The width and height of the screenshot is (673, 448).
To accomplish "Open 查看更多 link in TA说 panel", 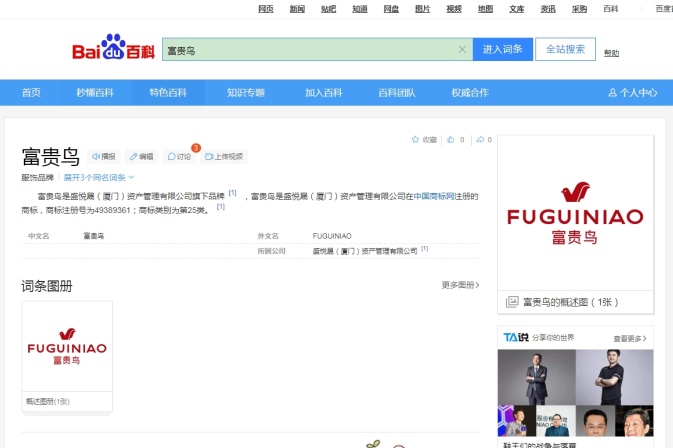I will [x=630, y=339].
